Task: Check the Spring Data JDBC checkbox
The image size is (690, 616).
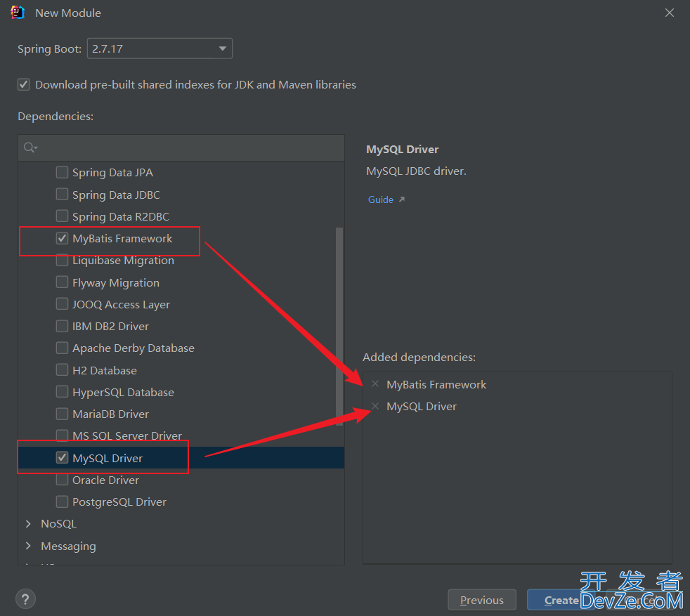Action: click(x=62, y=194)
